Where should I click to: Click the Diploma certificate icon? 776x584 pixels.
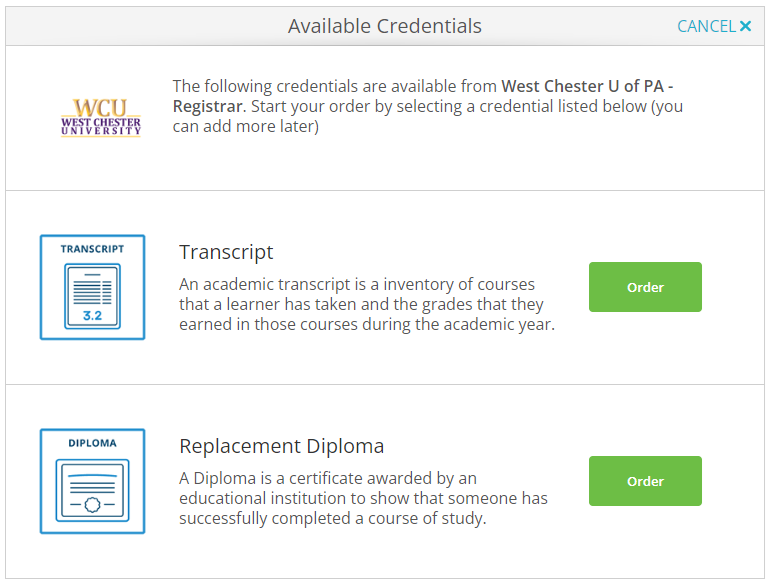tap(92, 481)
